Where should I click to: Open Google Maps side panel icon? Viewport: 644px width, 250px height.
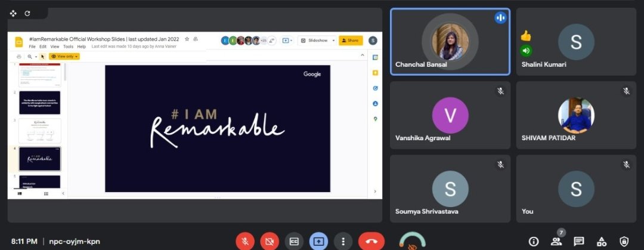coord(375,119)
